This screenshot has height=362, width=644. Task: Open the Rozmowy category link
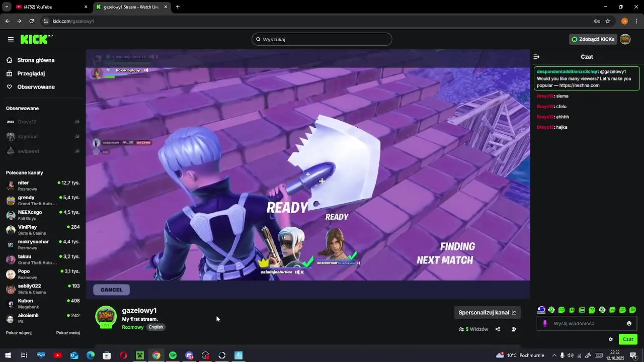(133, 327)
